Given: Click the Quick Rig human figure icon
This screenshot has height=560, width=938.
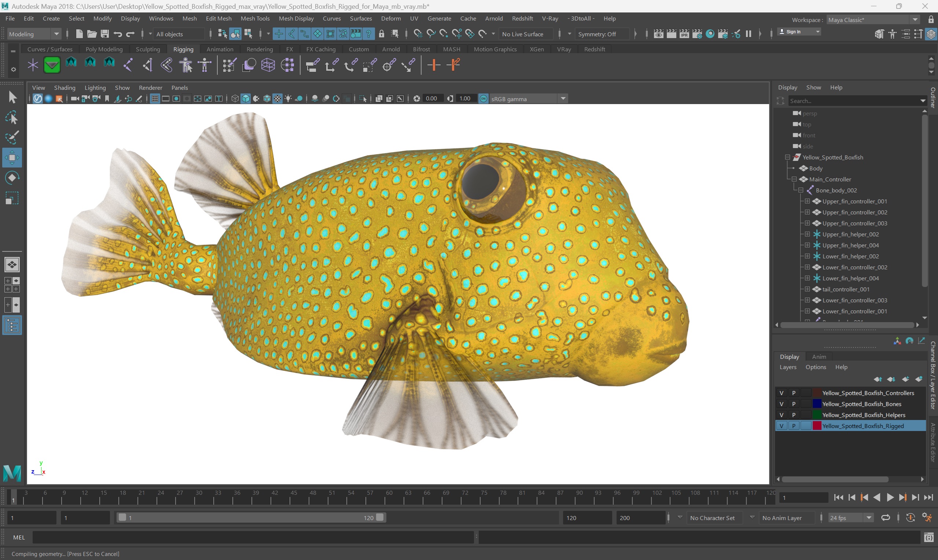Looking at the screenshot, I should tap(185, 65).
